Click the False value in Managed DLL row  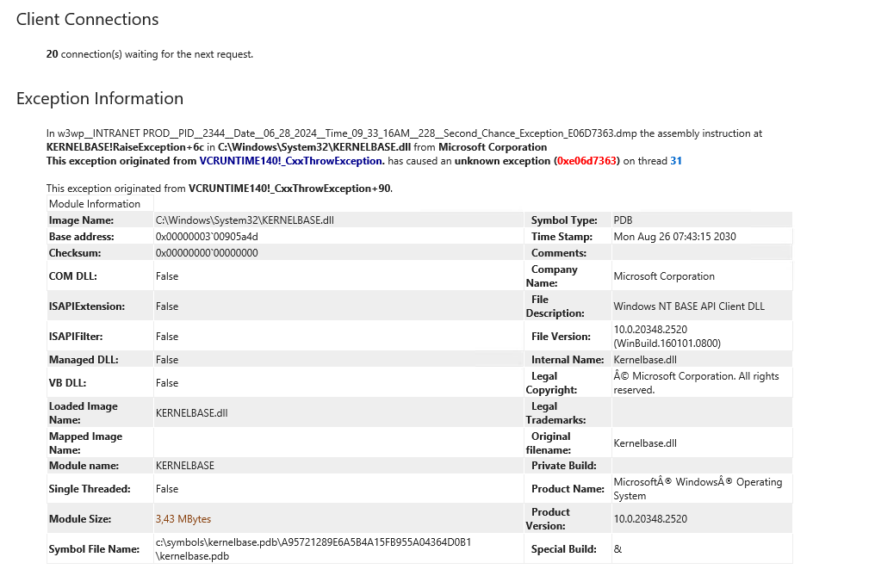(x=167, y=359)
